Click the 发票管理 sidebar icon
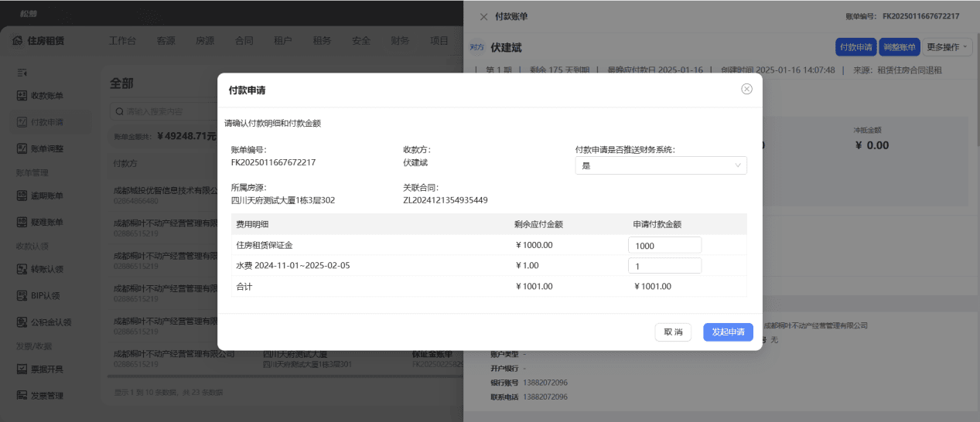The height and width of the screenshot is (422, 980). pyautogui.click(x=22, y=395)
